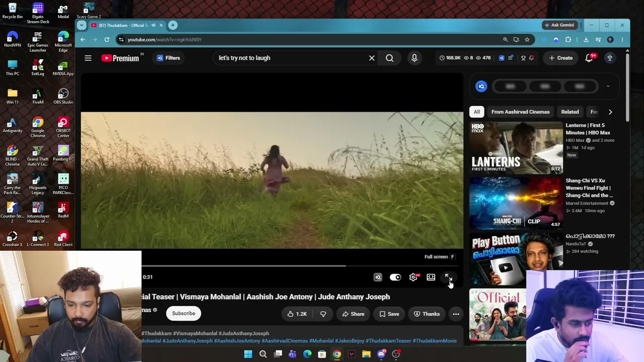Open NVIDIA App desktop icon
Screen dimensions: 644x362
click(x=63, y=67)
